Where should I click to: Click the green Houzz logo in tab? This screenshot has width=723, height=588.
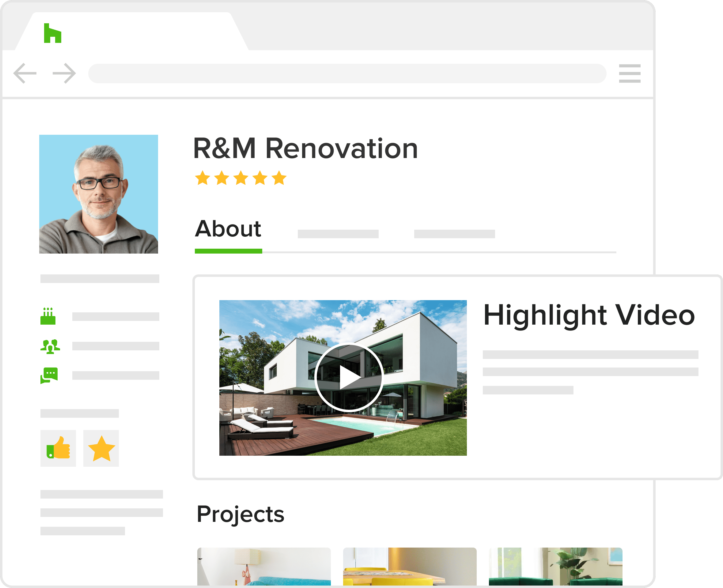[x=52, y=33]
